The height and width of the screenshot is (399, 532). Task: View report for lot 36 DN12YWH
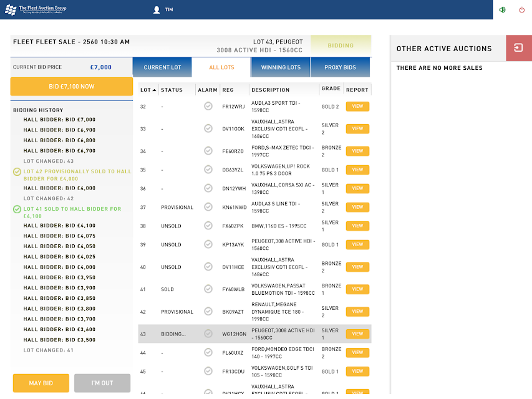[357, 188]
